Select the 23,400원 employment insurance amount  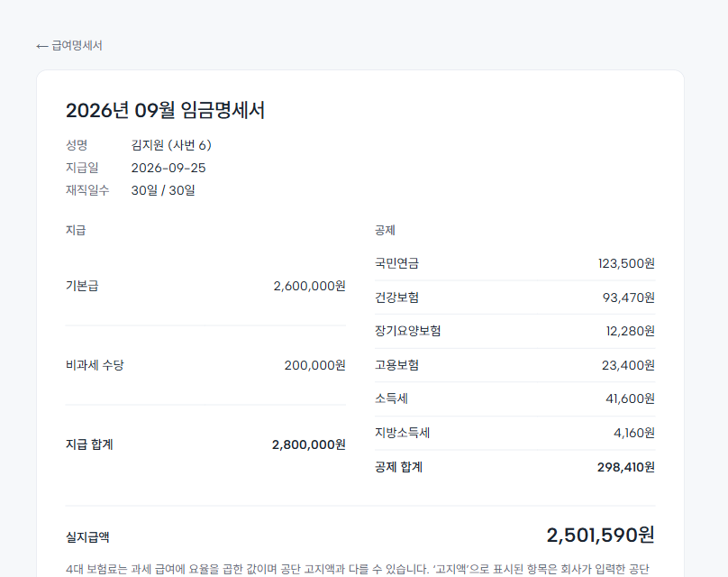coord(628,365)
